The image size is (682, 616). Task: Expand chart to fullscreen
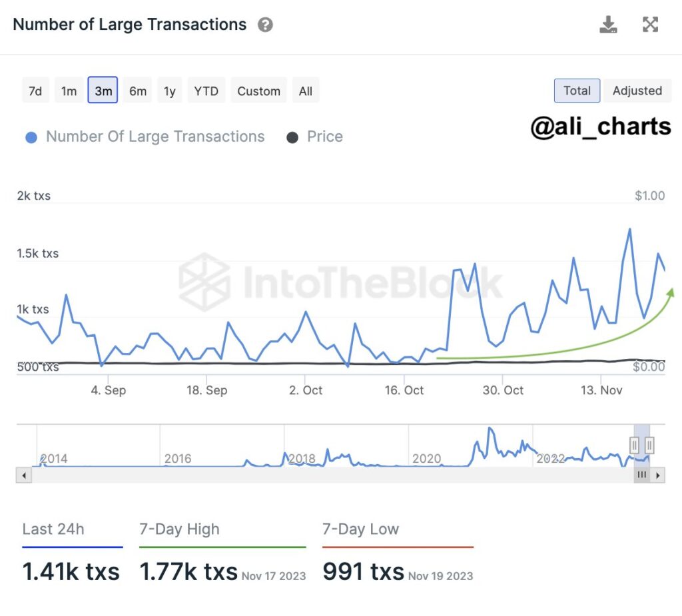point(650,25)
